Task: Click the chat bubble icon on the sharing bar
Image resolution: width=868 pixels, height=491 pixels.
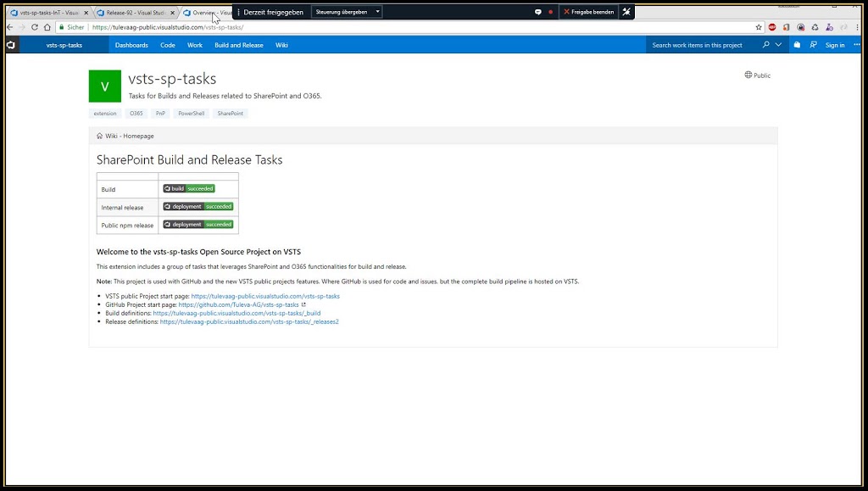Action: click(538, 12)
